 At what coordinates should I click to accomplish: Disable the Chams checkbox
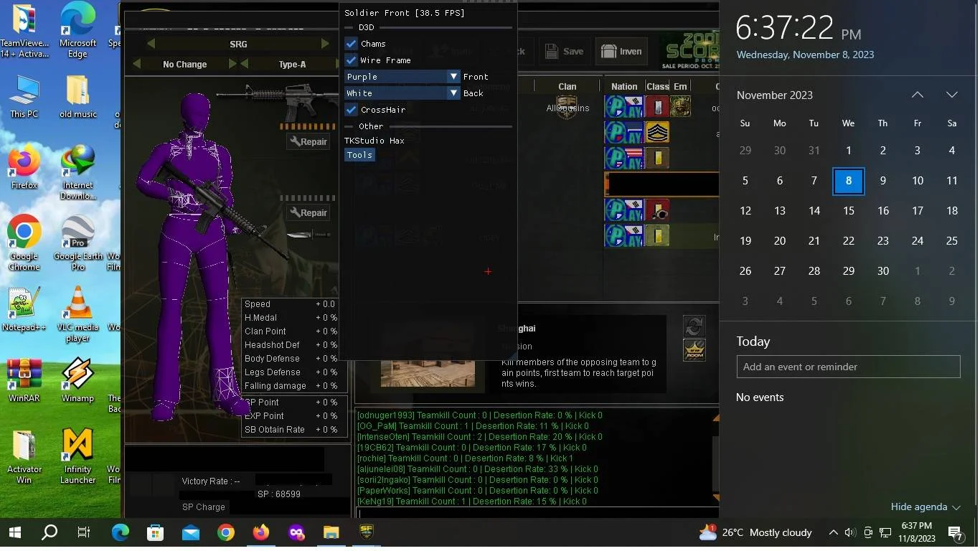351,44
